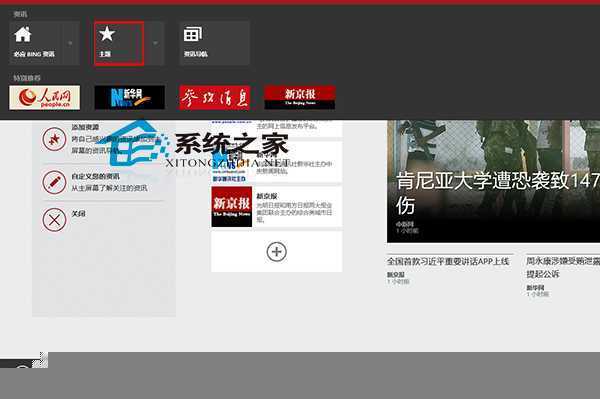Click the 关闭 label
This screenshot has width=600, height=399.
pyautogui.click(x=78, y=213)
